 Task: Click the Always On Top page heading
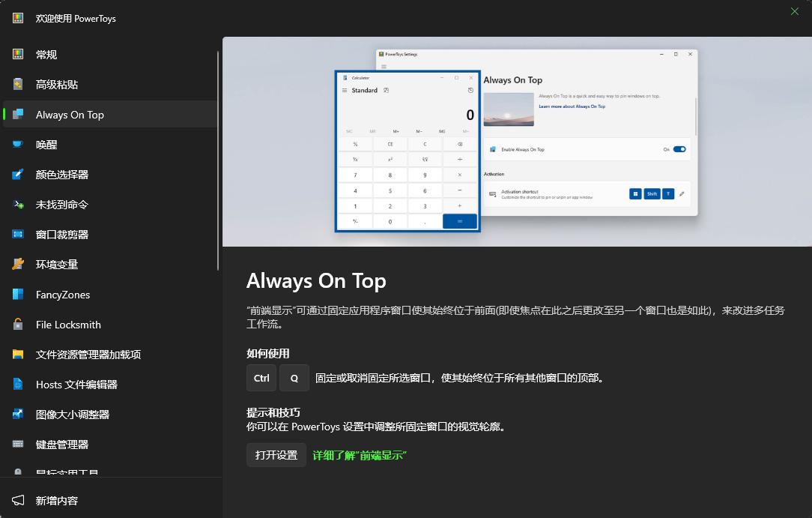pyautogui.click(x=316, y=280)
